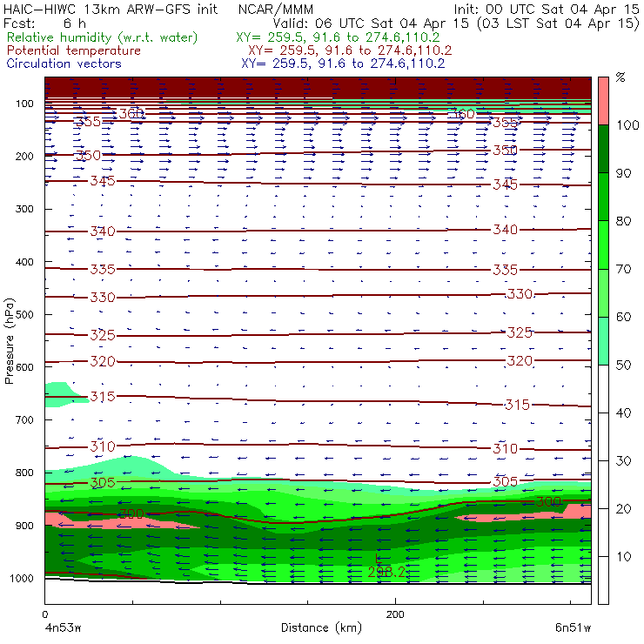
Task: Click the "Pressure (hPa)" axis title
Action: point(10,341)
